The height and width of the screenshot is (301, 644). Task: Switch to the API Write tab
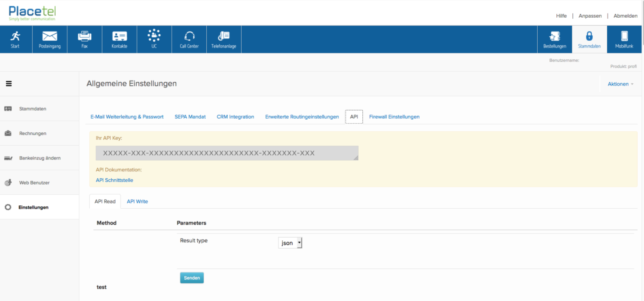tap(137, 201)
